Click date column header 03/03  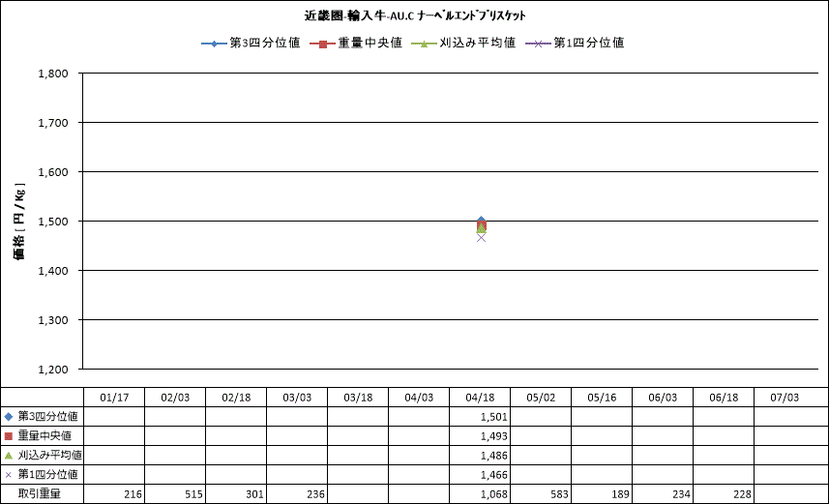[x=297, y=398]
